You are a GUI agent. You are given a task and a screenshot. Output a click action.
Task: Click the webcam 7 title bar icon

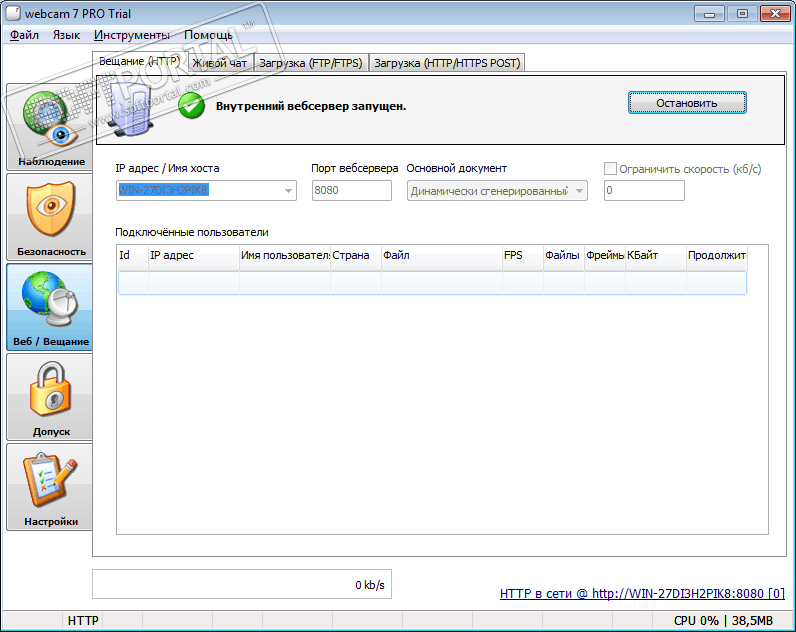[x=13, y=13]
